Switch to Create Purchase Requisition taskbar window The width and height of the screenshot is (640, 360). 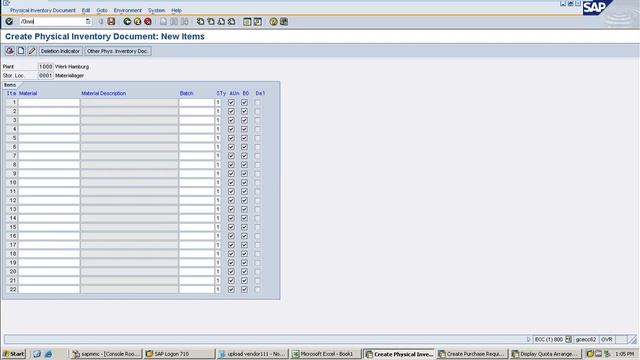pyautogui.click(x=472, y=354)
